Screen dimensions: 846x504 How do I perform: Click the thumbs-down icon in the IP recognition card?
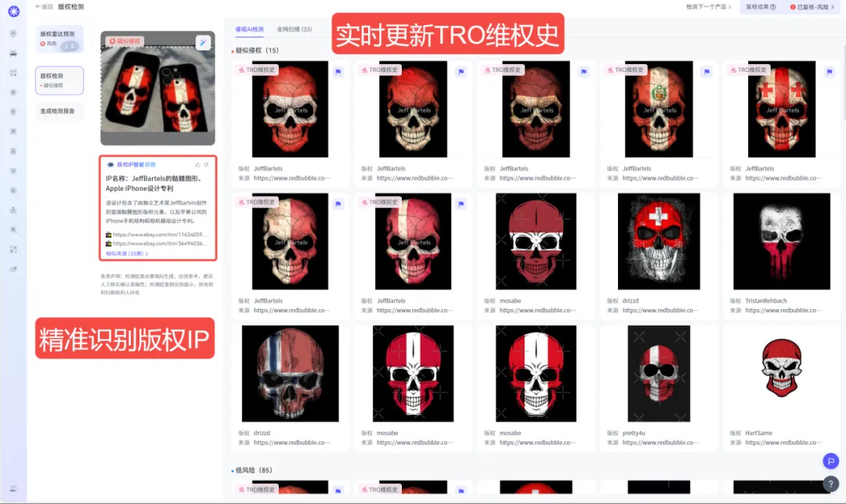tap(206, 165)
